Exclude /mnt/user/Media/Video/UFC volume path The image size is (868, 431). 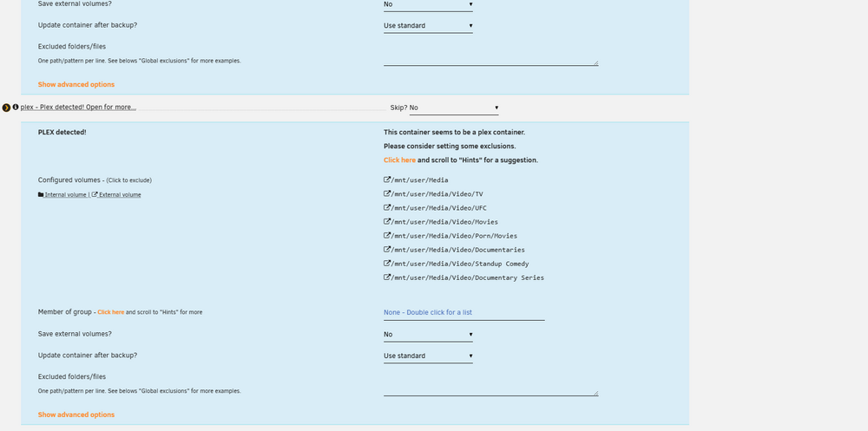coord(439,208)
